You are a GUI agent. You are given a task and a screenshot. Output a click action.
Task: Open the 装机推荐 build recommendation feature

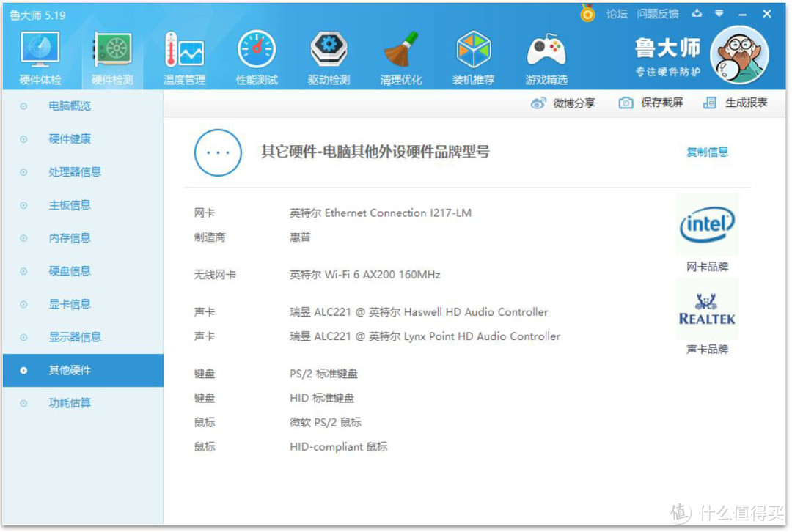tap(473, 51)
